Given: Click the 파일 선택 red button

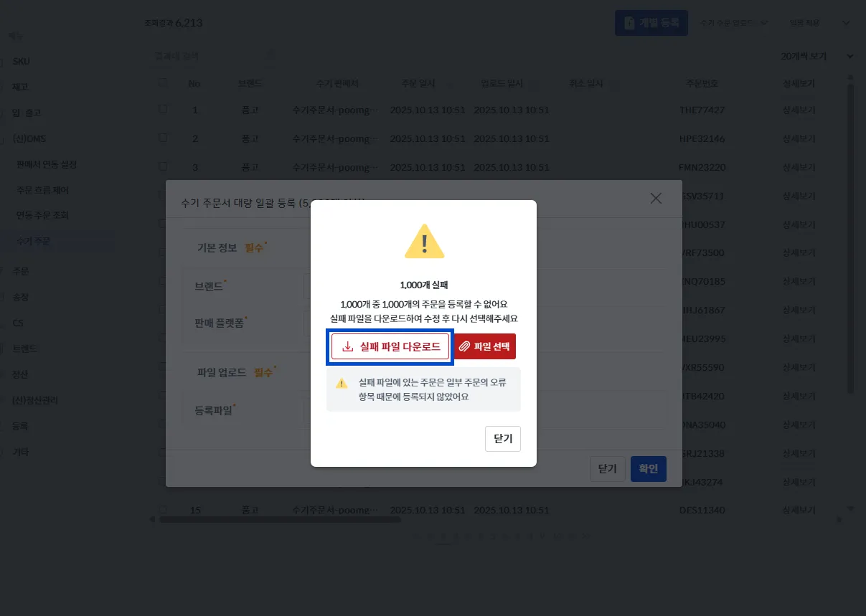Looking at the screenshot, I should 485,346.
